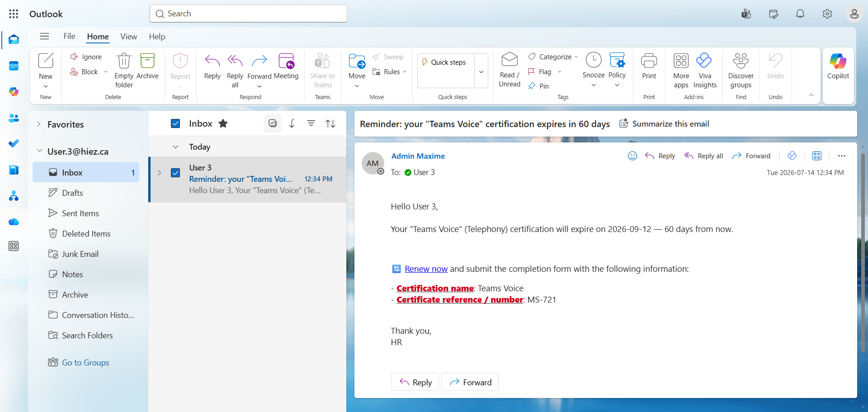The width and height of the screenshot is (868, 412).
Task: Click the Renew now link
Action: [426, 269]
